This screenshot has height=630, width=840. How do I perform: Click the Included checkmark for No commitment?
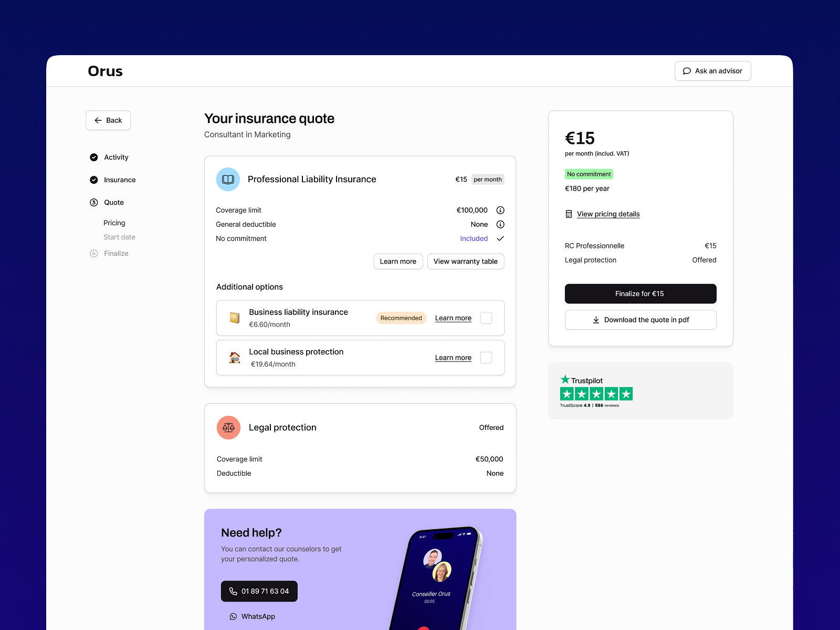pos(500,238)
